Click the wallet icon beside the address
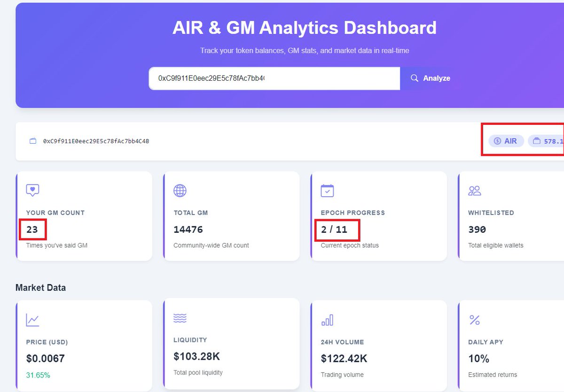This screenshot has width=564, height=392. (x=33, y=141)
